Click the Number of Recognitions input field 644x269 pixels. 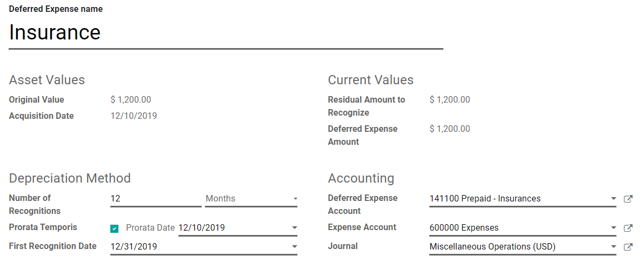click(x=155, y=199)
